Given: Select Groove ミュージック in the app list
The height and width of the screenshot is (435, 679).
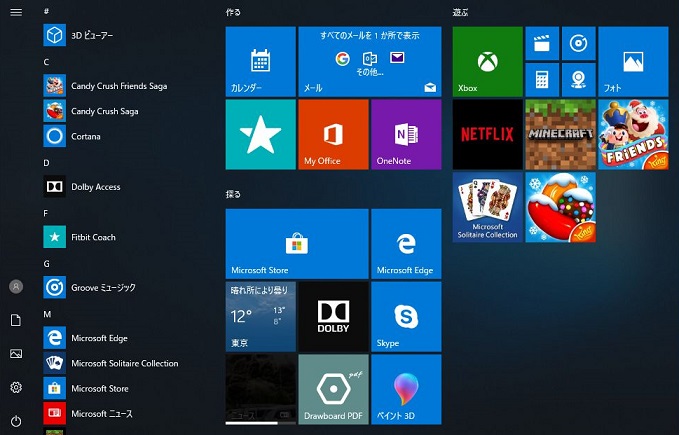Looking at the screenshot, I should tap(103, 288).
